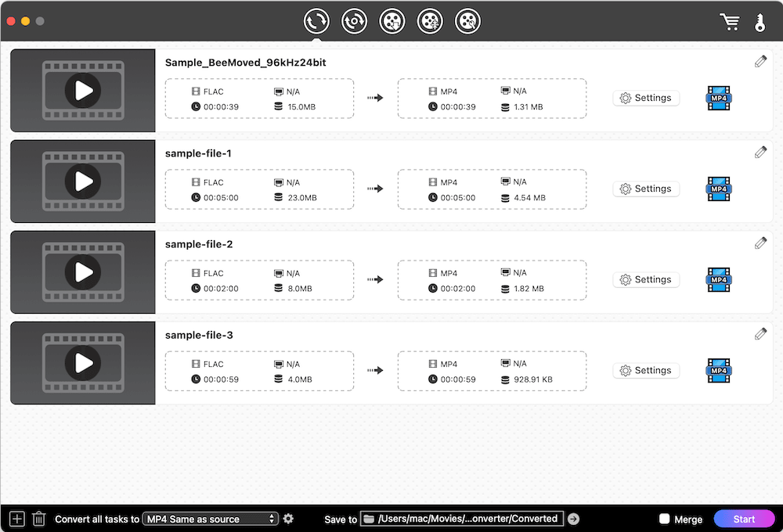Open the third film-reel toolbar tab
783x532 pixels.
click(x=392, y=21)
